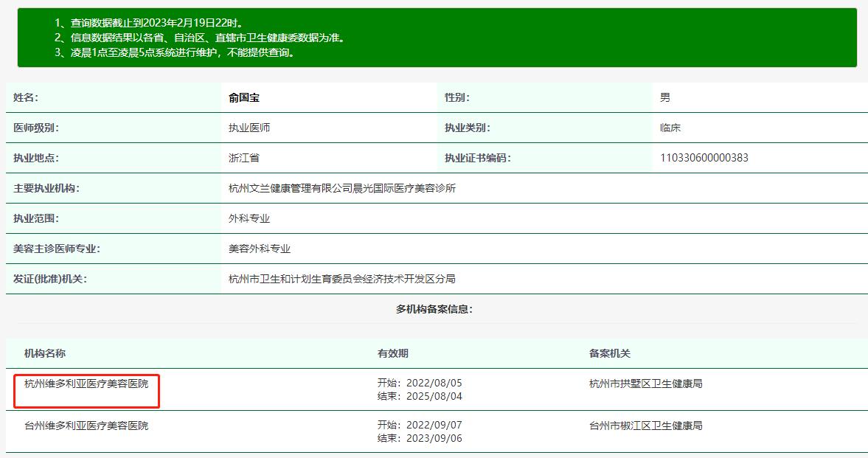Image resolution: width=868 pixels, height=458 pixels.
Task: Click issuing authority 杭州市卫生和计划生育委员会经济技术开发区分局
Action: point(342,279)
